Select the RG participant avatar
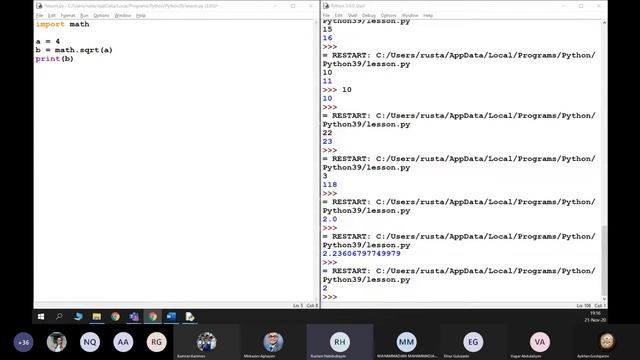Screen dimensions: 640x360 (x=156, y=342)
